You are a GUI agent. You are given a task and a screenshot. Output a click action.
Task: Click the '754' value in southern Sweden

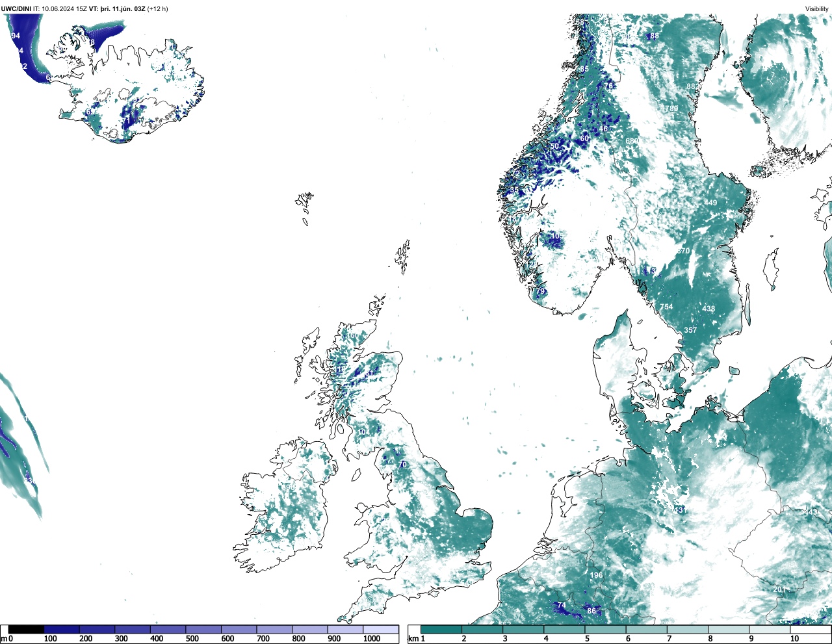pos(666,307)
